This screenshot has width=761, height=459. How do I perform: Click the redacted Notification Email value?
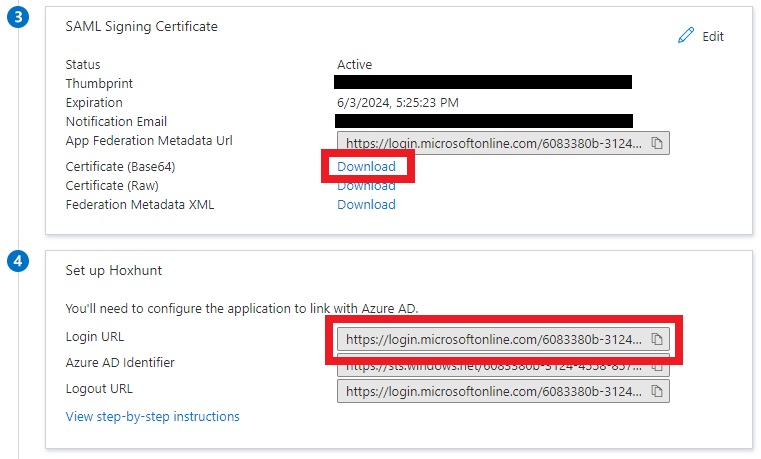click(483, 121)
